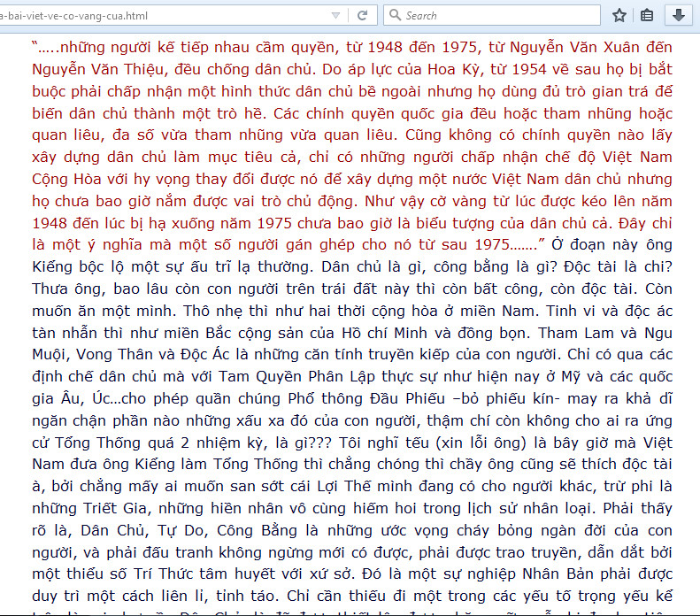Click the magnifier icon in search box
Image resolution: width=700 pixels, height=616 pixels.
[395, 15]
